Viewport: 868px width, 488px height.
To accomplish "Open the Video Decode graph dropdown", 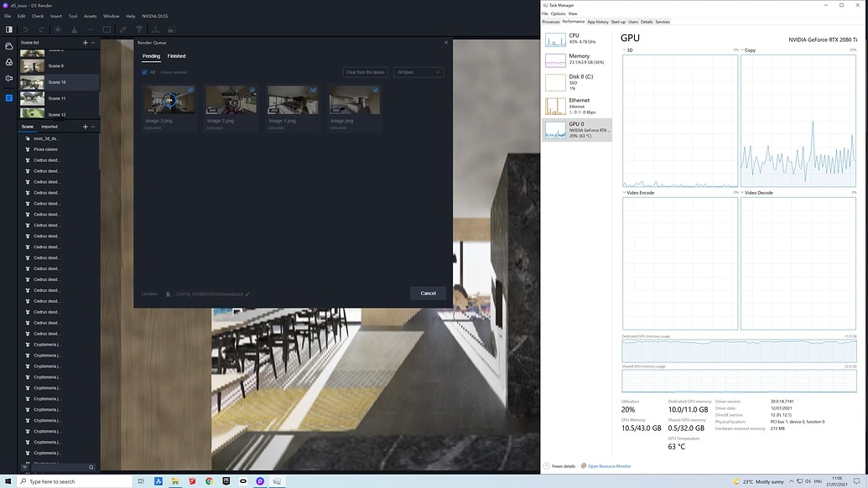I will tap(742, 193).
